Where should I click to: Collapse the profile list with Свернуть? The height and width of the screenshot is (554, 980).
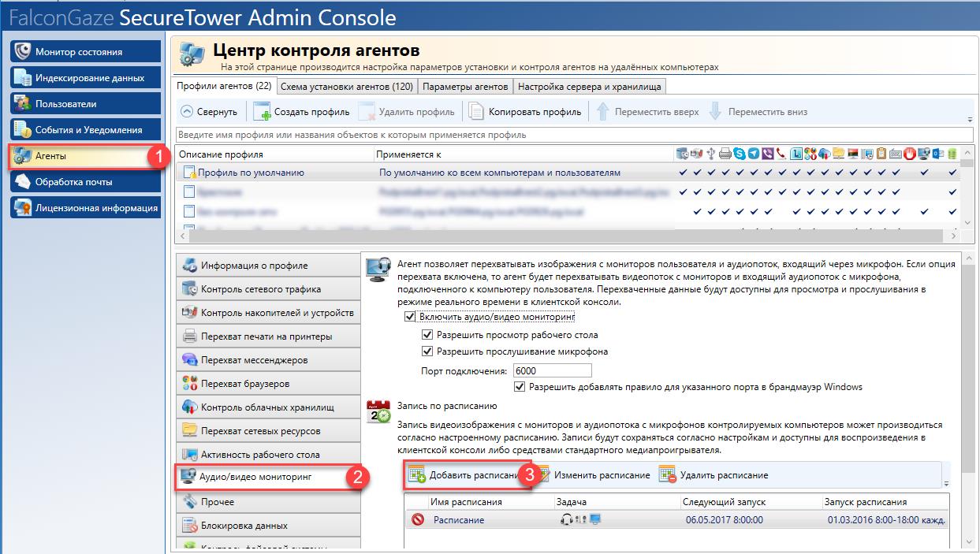[209, 112]
